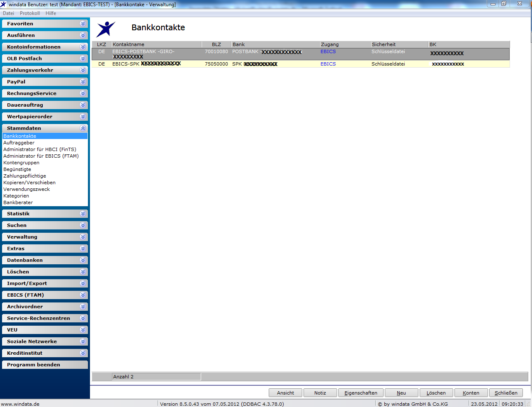This screenshot has width=532, height=407.
Task: Click the Löschen button at bottom
Action: point(436,393)
